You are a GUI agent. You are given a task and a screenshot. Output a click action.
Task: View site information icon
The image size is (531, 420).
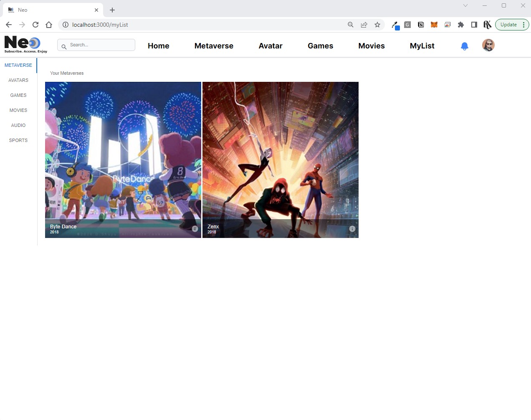click(x=66, y=25)
